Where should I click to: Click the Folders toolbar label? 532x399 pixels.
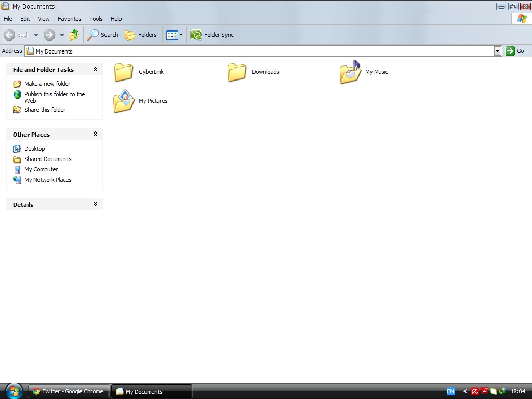tap(147, 35)
